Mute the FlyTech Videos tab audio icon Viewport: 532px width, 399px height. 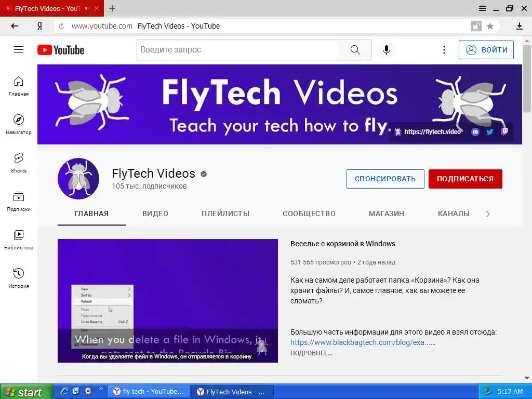[87, 8]
